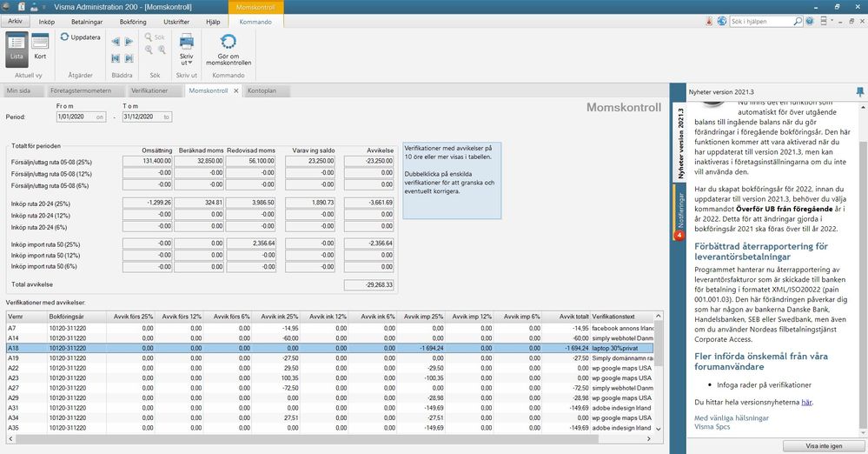868x454 pixels.
Task: Follow the 'här' link to version news
Action: tap(806, 402)
